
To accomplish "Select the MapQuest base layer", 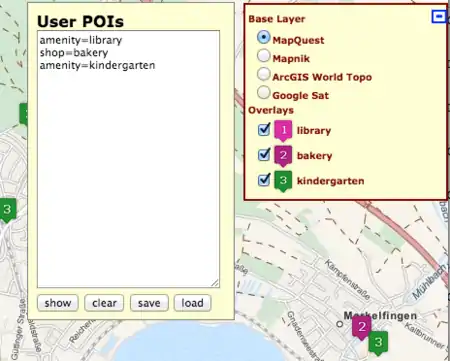I will click(x=263, y=37).
